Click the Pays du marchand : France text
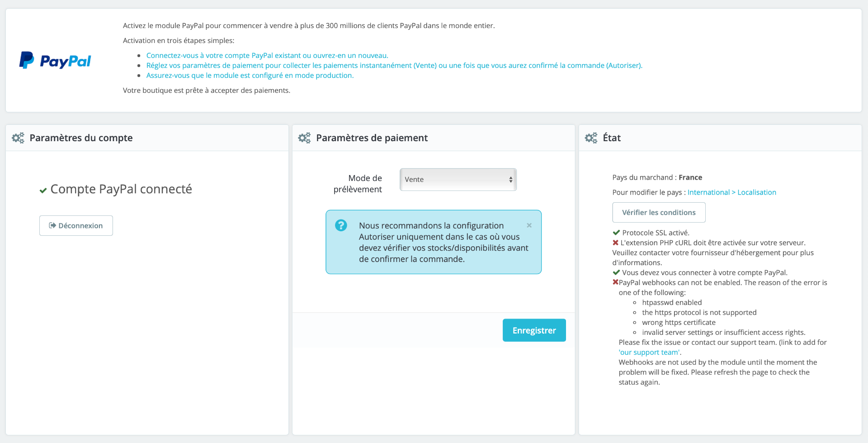This screenshot has width=868, height=443. point(657,177)
